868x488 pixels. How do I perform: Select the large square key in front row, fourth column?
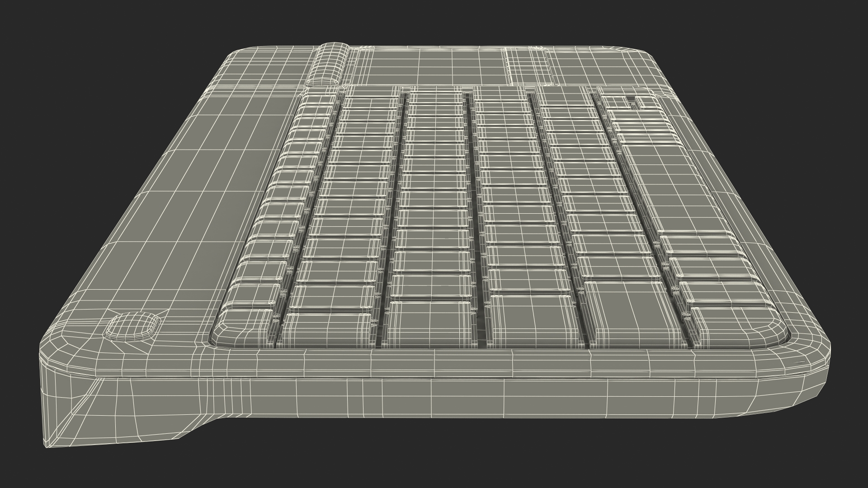pos(533,321)
